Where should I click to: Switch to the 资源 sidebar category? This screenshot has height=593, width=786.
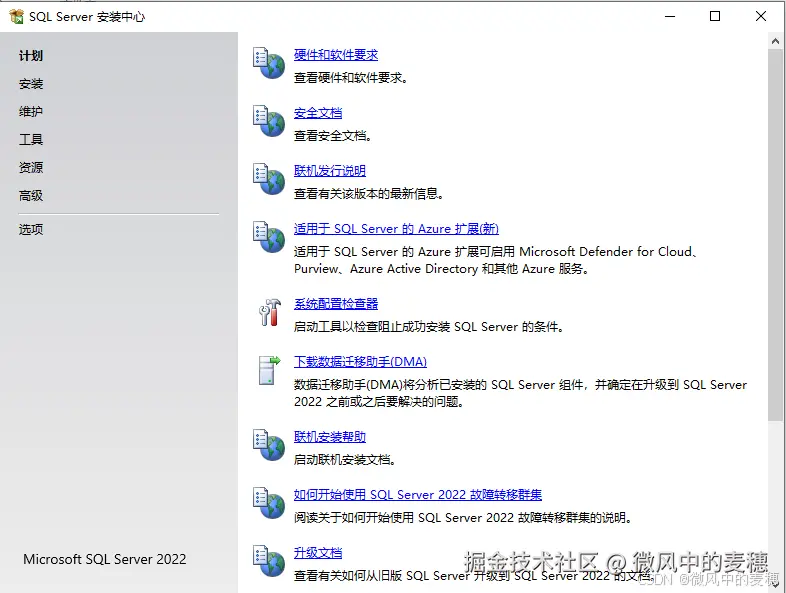point(31,167)
